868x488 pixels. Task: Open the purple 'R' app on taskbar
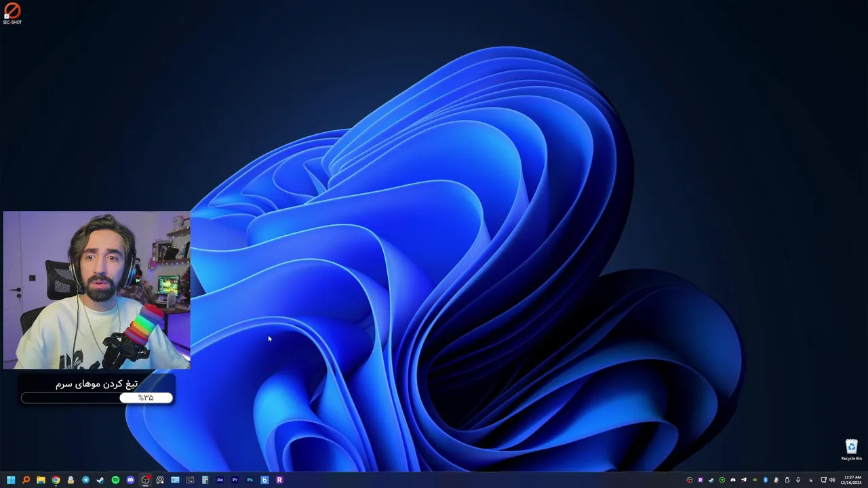tap(279, 480)
